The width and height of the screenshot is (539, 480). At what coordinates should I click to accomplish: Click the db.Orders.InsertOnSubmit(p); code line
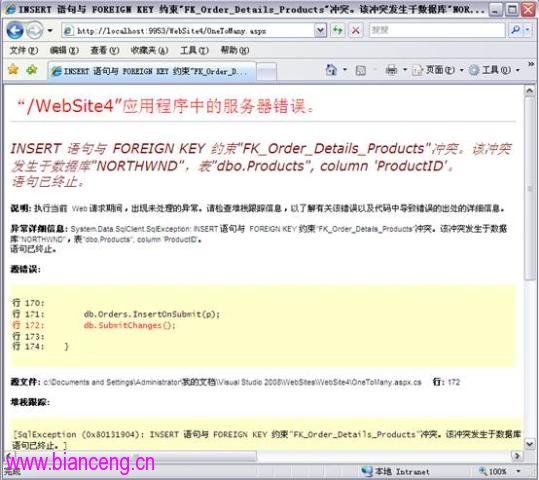(152, 314)
